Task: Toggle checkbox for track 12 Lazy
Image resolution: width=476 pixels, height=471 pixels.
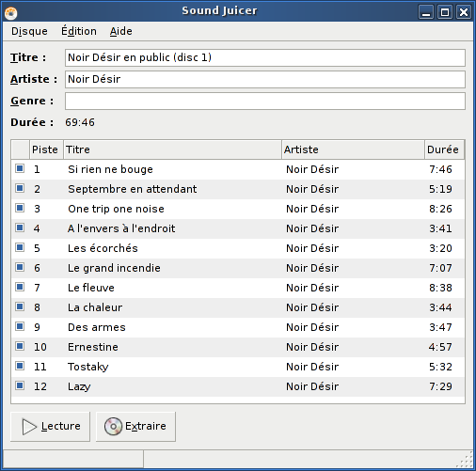Action: [x=20, y=385]
